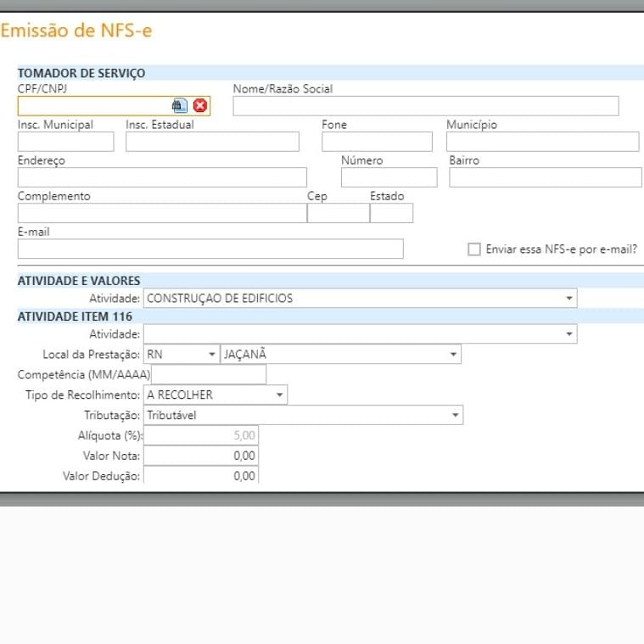Focus the Endereço field
Viewport: 644px width, 644px height.
coord(162,177)
